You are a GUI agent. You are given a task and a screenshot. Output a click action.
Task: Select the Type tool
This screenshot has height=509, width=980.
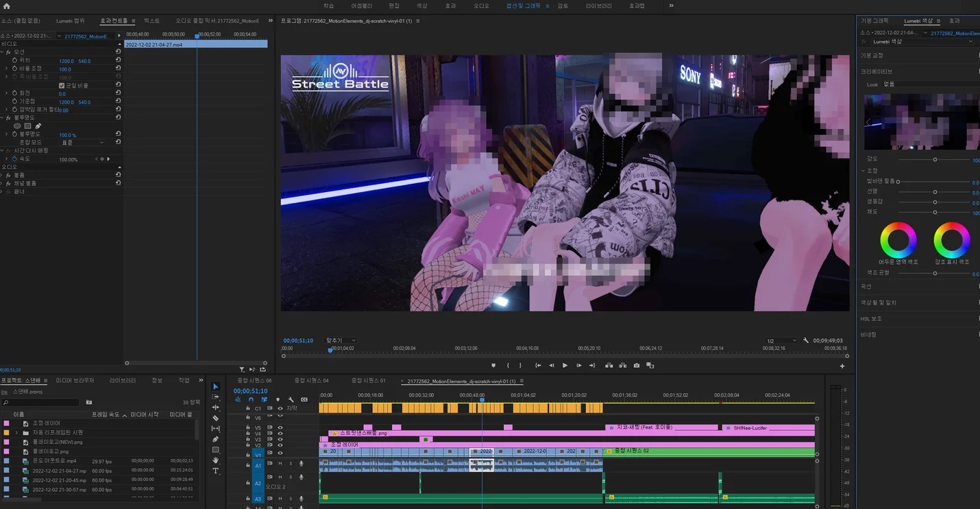coord(215,471)
